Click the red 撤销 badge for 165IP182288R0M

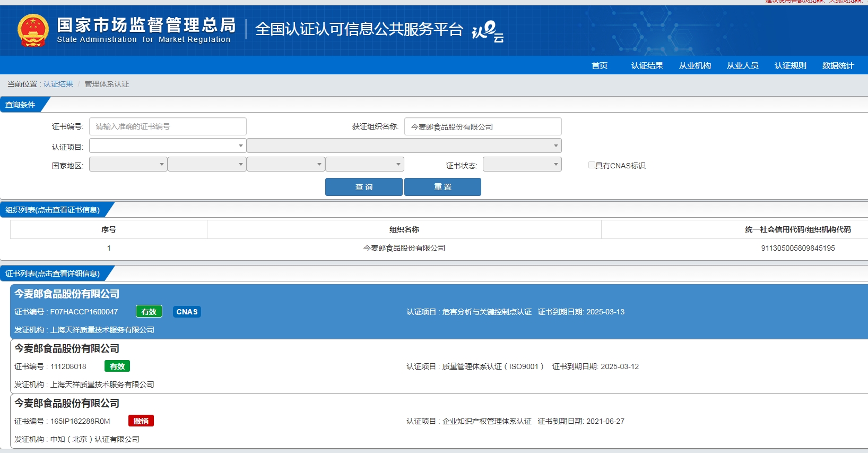click(141, 421)
